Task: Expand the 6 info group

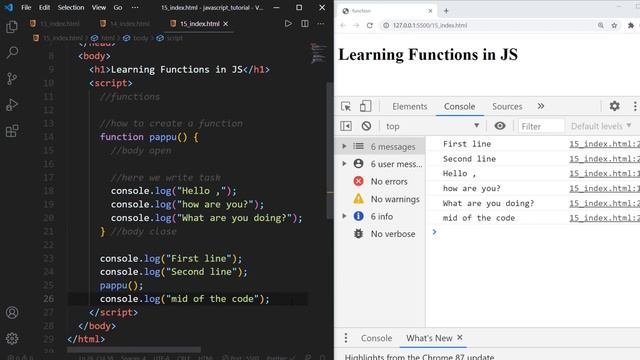Action: 344,216
